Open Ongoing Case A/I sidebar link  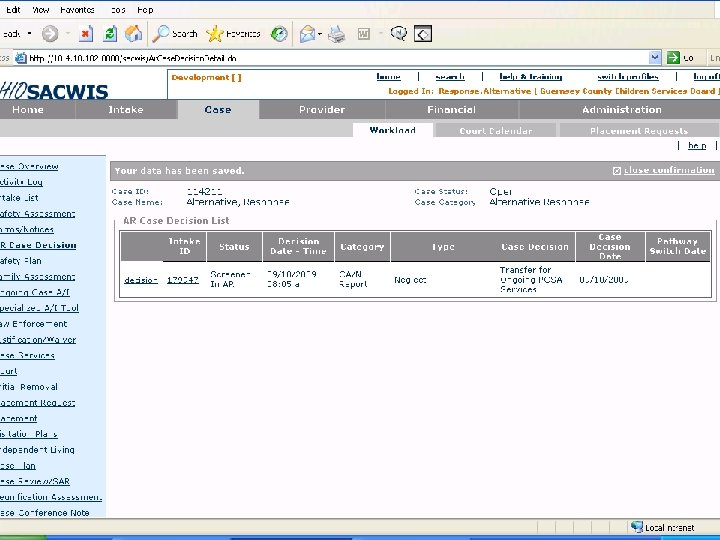click(35, 292)
